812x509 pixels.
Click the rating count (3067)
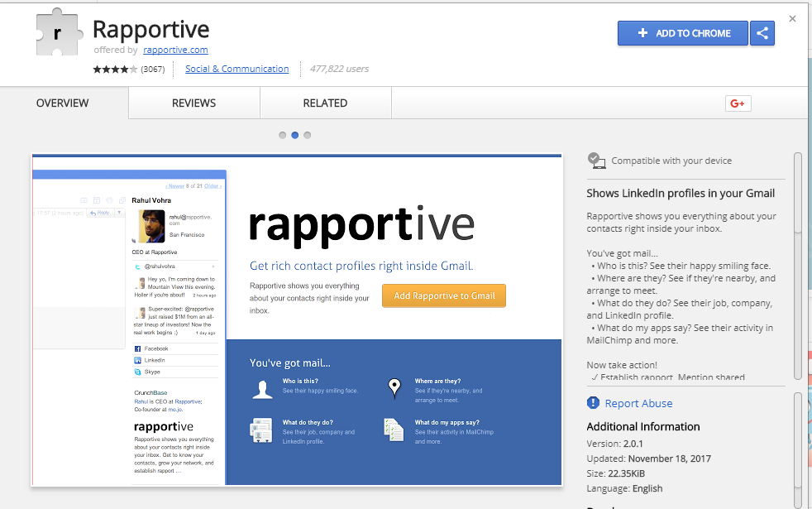pyautogui.click(x=153, y=69)
